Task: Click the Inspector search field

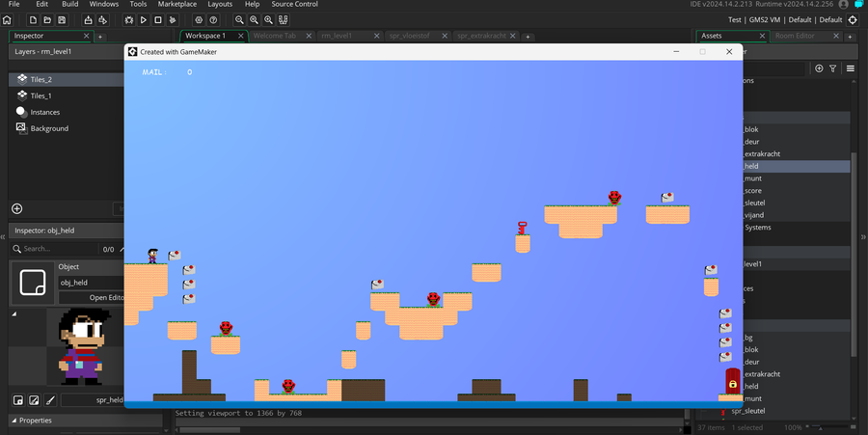Action: point(54,249)
